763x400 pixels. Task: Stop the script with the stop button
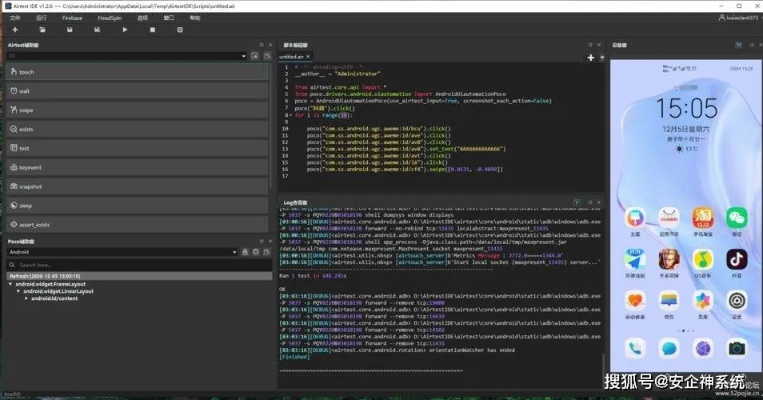point(152,30)
